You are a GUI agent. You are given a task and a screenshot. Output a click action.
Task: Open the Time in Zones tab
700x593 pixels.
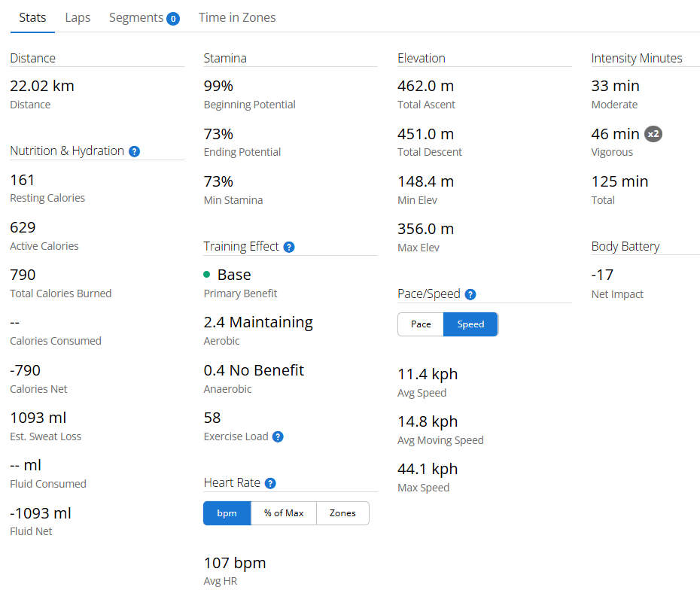click(237, 17)
